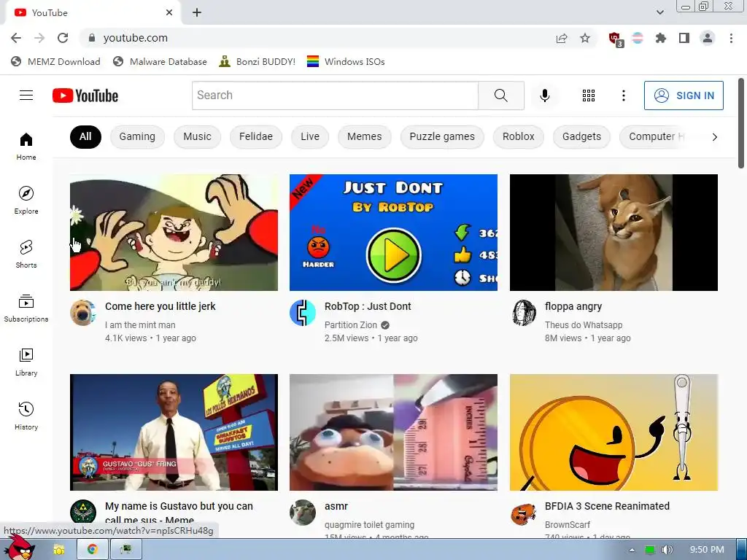Viewport: 747px width, 560px height.
Task: Open Shorts in the sidebar
Action: [x=26, y=254]
